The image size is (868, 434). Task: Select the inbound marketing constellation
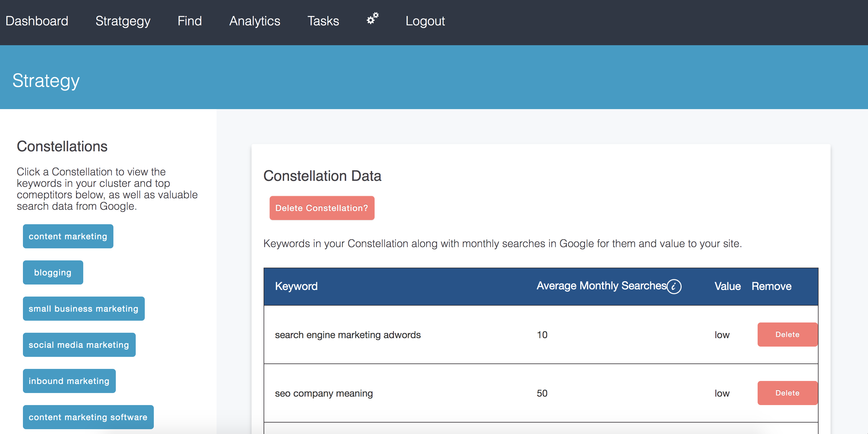tap(69, 381)
